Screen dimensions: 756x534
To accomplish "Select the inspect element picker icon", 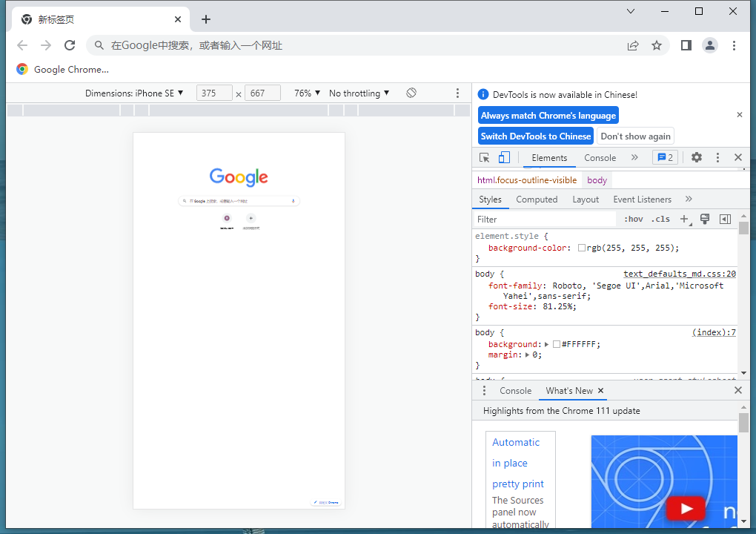I will coord(485,158).
